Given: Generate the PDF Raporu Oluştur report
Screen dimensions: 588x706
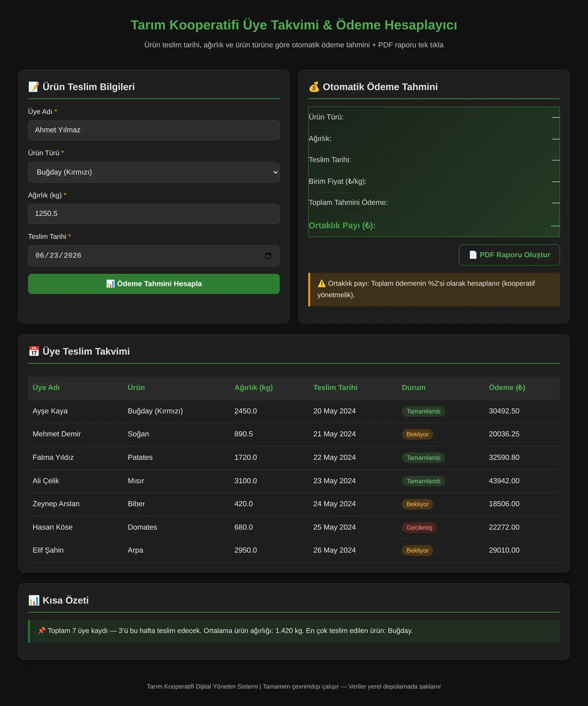Looking at the screenshot, I should 509,255.
